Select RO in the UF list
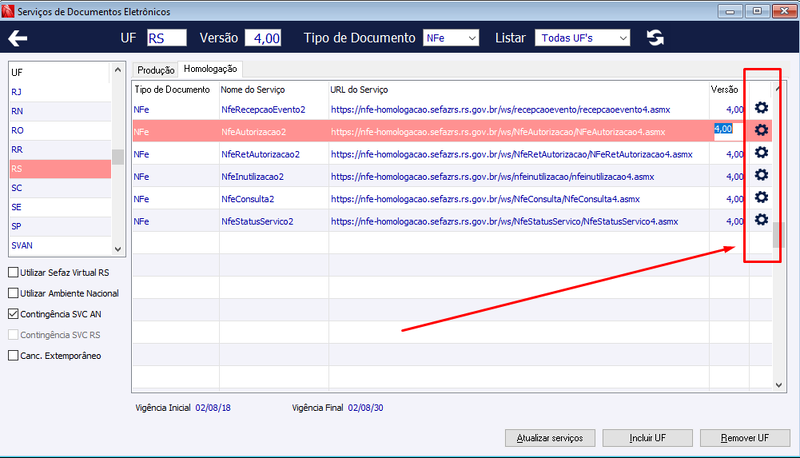Viewport: 800px width, 458px height. 60,131
